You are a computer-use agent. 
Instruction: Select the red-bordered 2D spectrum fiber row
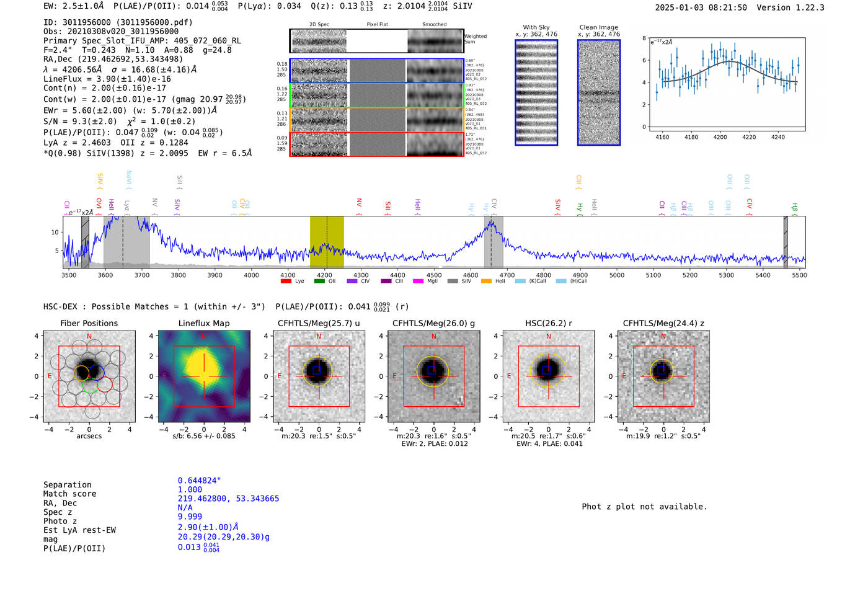[376, 144]
